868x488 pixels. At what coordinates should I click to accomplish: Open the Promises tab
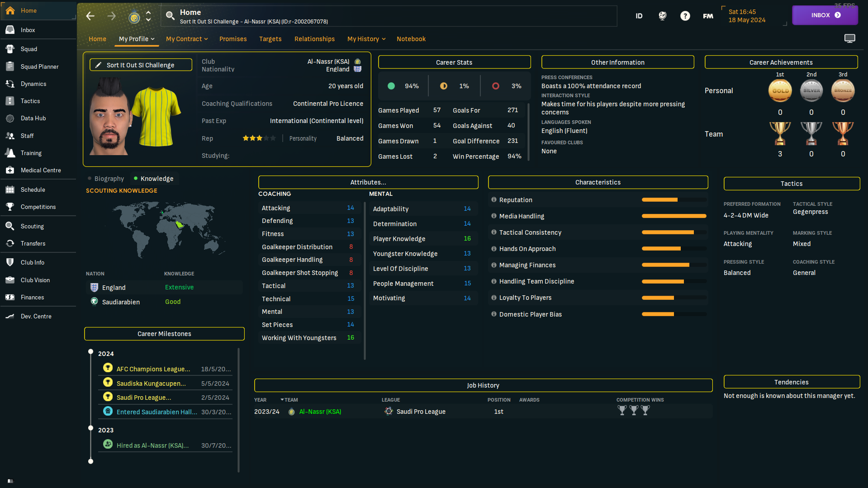click(233, 39)
